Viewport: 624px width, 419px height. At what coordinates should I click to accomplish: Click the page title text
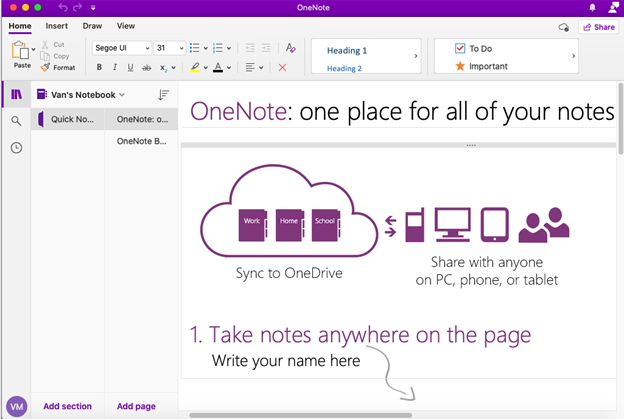coord(402,111)
